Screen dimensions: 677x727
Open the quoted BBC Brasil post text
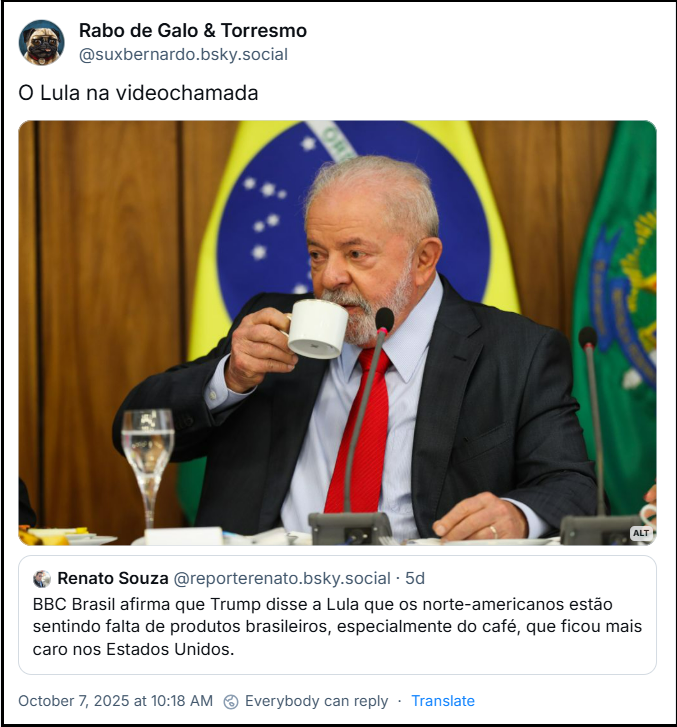337,627
